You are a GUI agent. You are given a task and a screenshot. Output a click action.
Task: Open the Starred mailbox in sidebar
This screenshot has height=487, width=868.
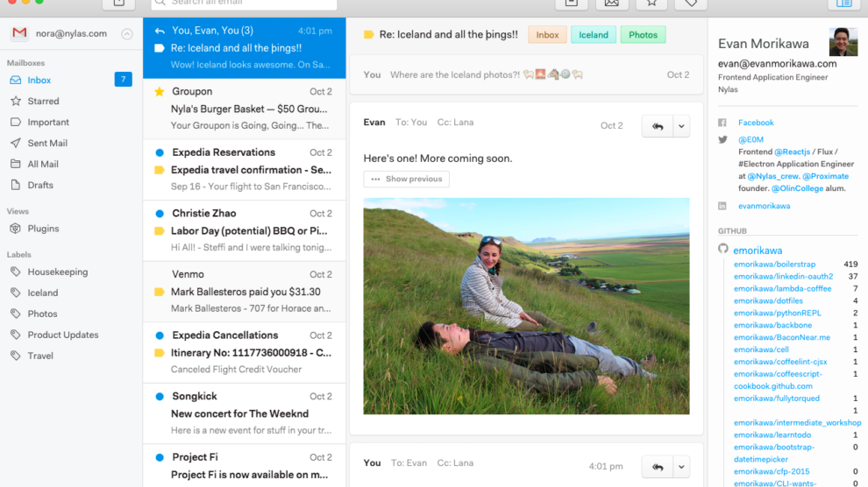pos(42,102)
